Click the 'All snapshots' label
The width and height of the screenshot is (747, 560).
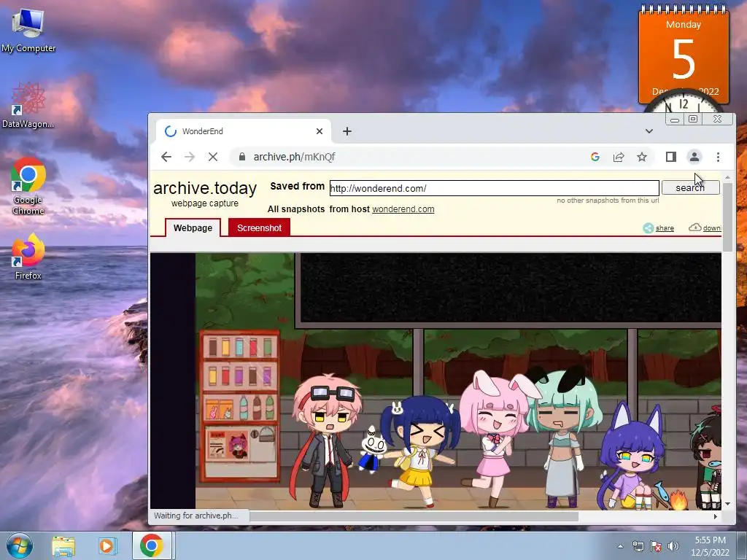296,209
